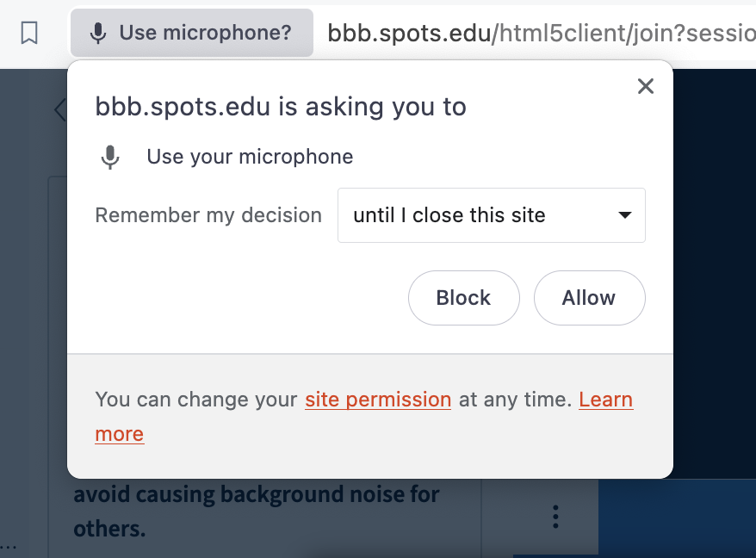This screenshot has height=558, width=756.
Task: Open the "until I close this site" dropdown
Action: click(x=491, y=215)
